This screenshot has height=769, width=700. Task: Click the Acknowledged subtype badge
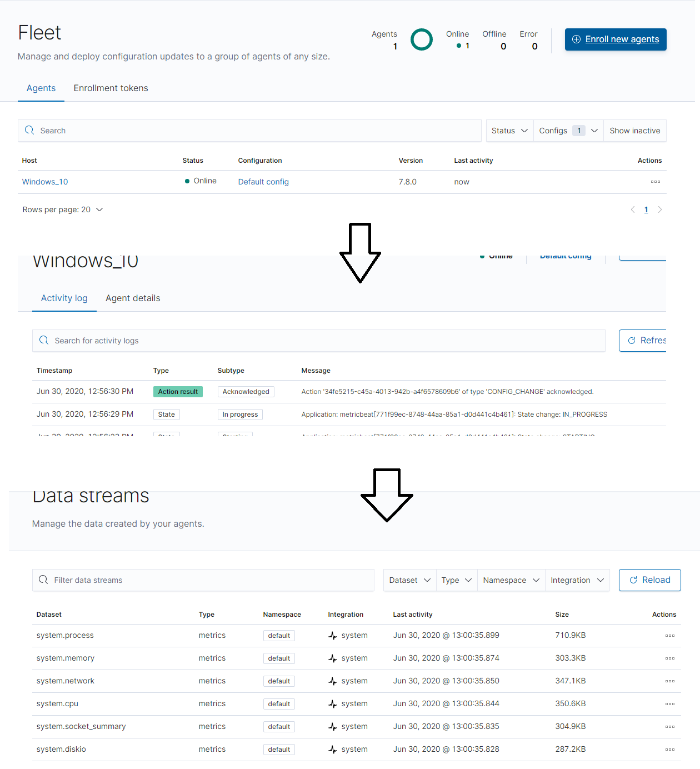[x=246, y=392]
